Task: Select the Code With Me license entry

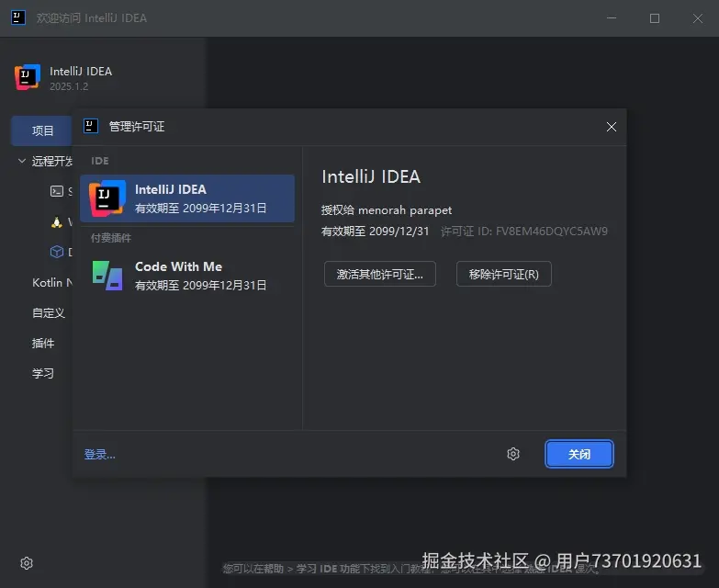Action: click(x=187, y=276)
